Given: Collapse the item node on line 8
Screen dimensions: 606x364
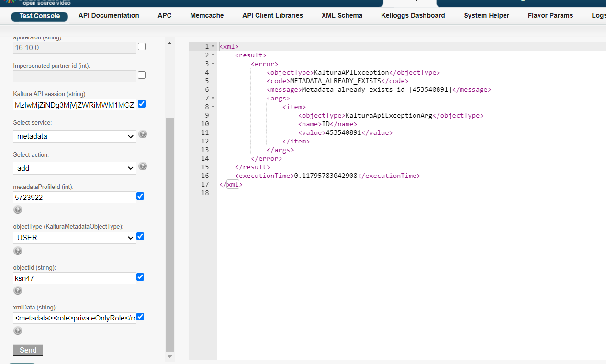Looking at the screenshot, I should pos(213,107).
